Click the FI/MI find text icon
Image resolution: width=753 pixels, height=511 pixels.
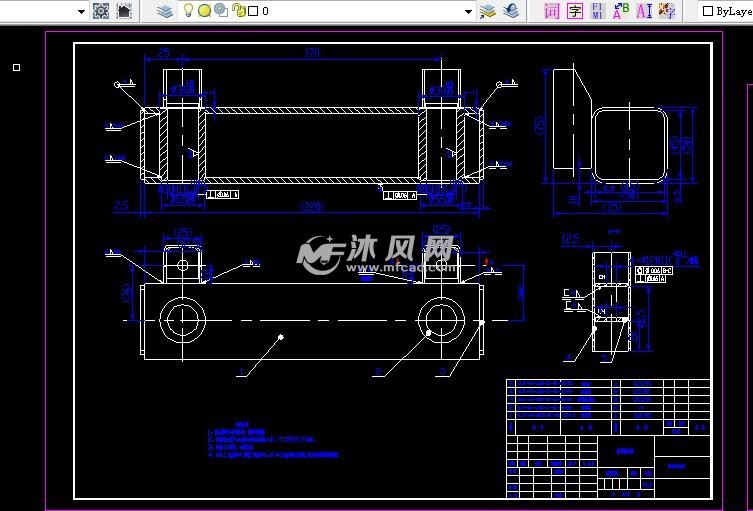pyautogui.click(x=598, y=11)
